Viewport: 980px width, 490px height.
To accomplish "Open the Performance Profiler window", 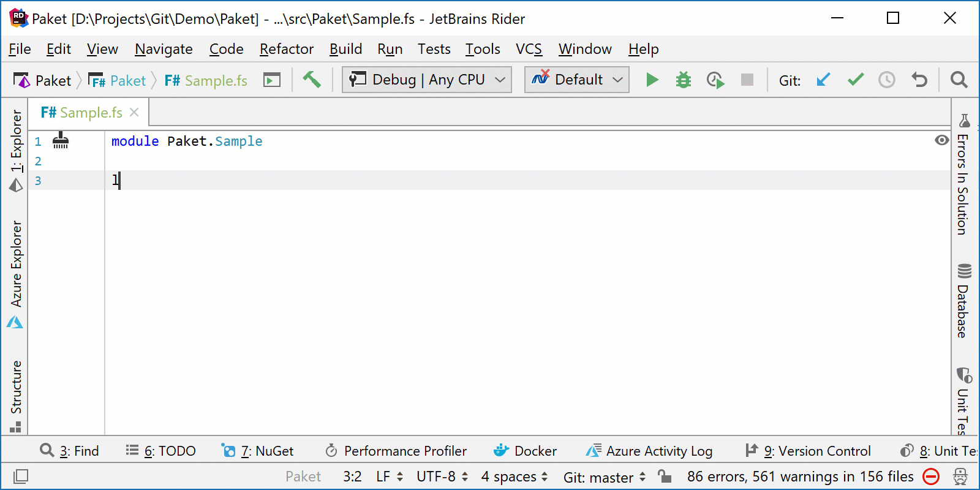I will [x=396, y=451].
